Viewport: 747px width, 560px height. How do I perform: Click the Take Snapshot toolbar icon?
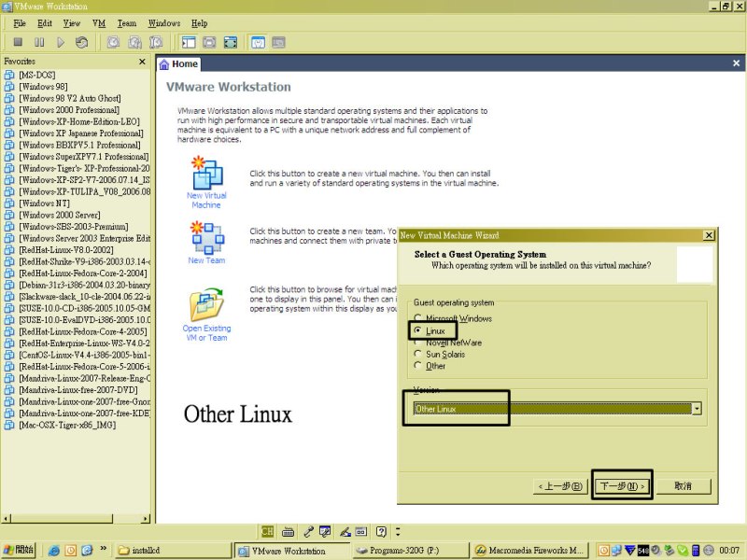[113, 42]
